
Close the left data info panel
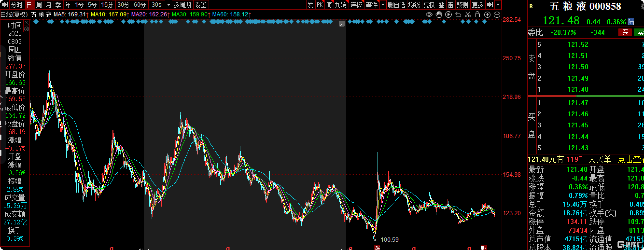pos(27,23)
